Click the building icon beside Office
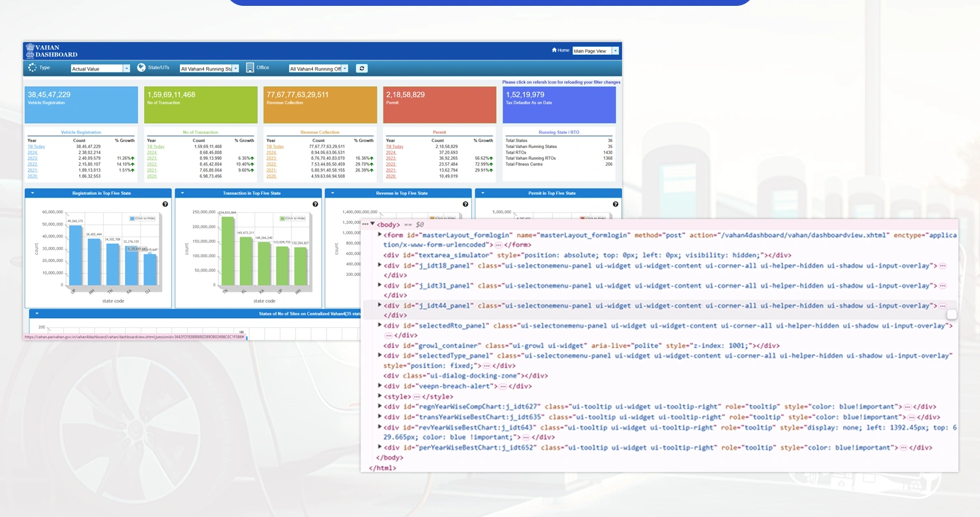 tap(250, 68)
